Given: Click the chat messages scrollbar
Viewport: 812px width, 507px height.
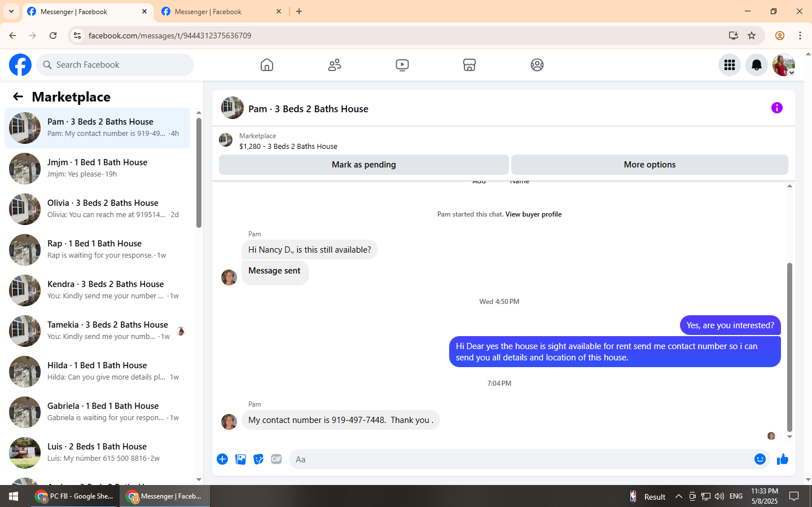Looking at the screenshot, I should [789, 347].
